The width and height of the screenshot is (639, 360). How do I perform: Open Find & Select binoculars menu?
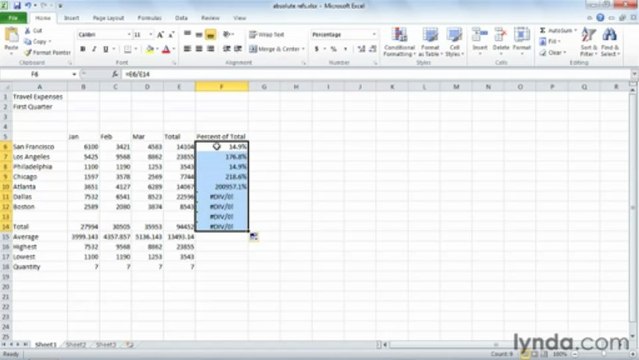click(610, 42)
